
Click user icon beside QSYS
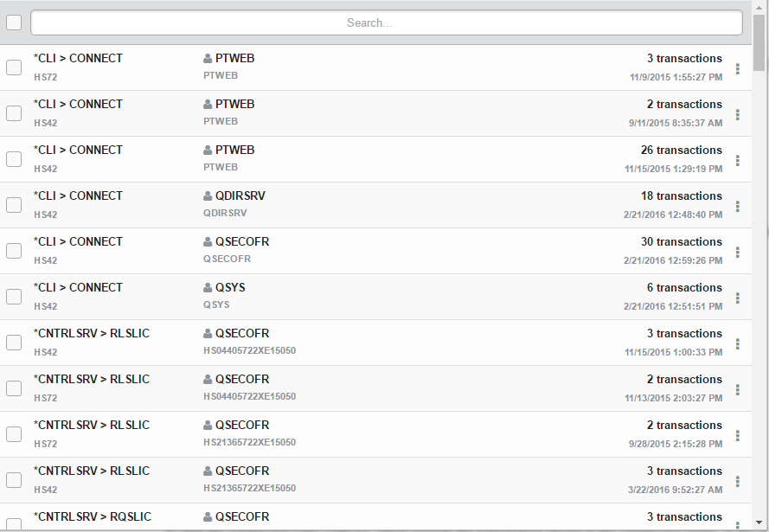pyautogui.click(x=208, y=288)
